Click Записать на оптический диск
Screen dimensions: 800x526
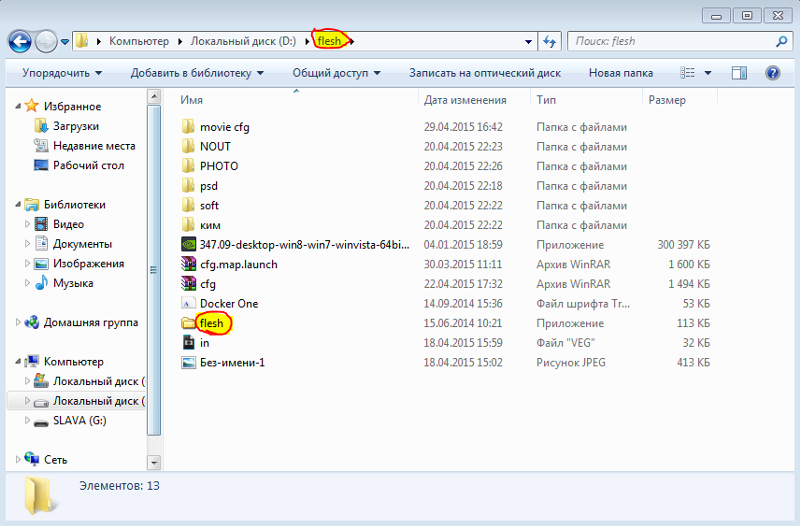[485, 73]
